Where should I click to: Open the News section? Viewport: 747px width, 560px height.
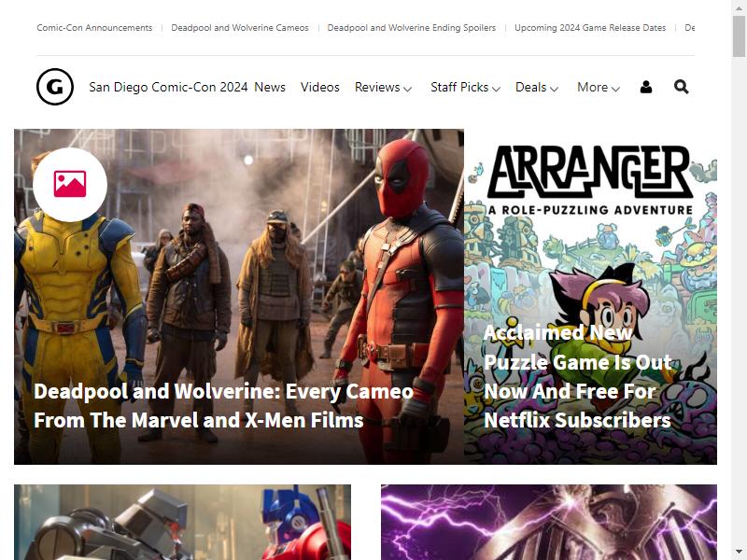(270, 87)
